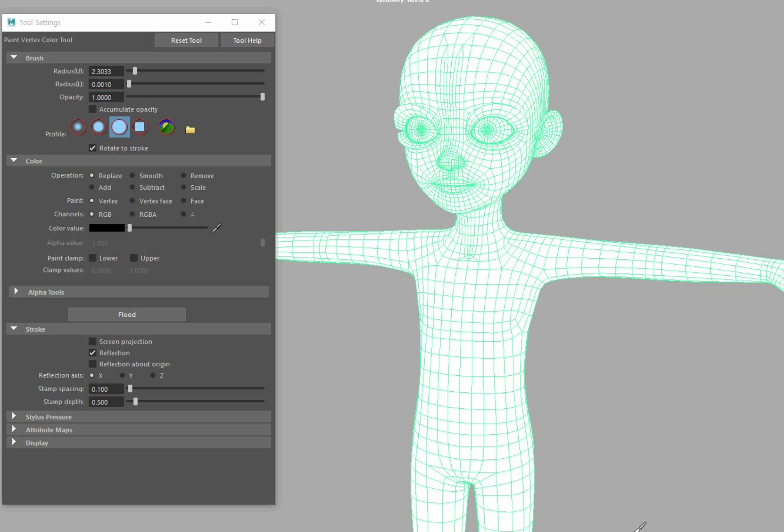This screenshot has width=784, height=532.
Task: Expand the Alpha Tools section
Action: coord(16,292)
